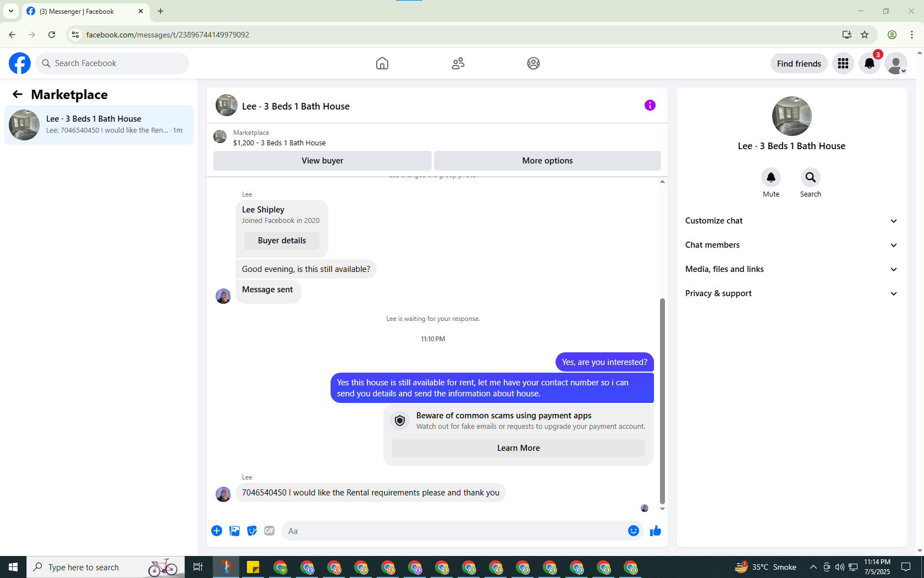Open new browser tab
Viewport: 924px width, 578px height.
pos(161,11)
